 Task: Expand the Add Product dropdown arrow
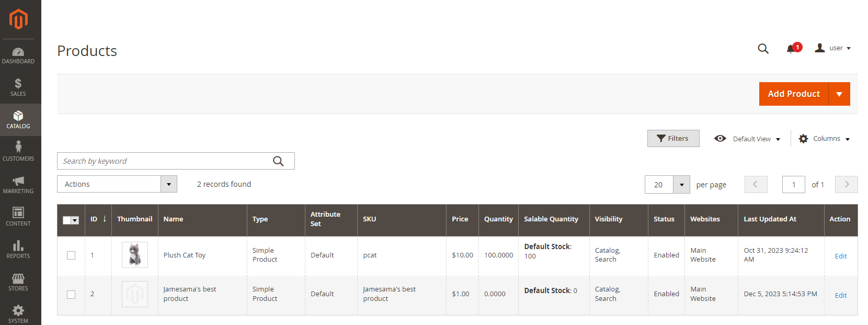[x=839, y=94]
